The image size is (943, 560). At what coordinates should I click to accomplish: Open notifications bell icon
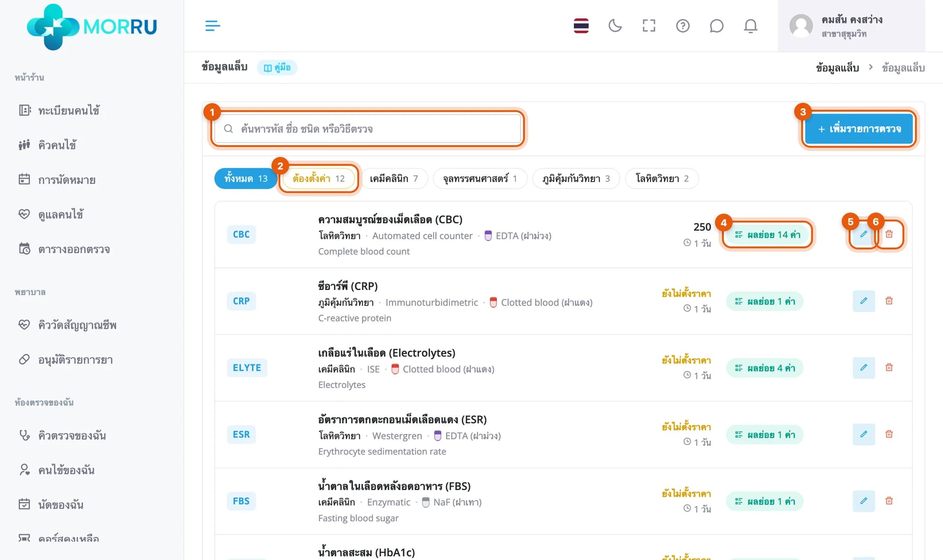(x=751, y=25)
